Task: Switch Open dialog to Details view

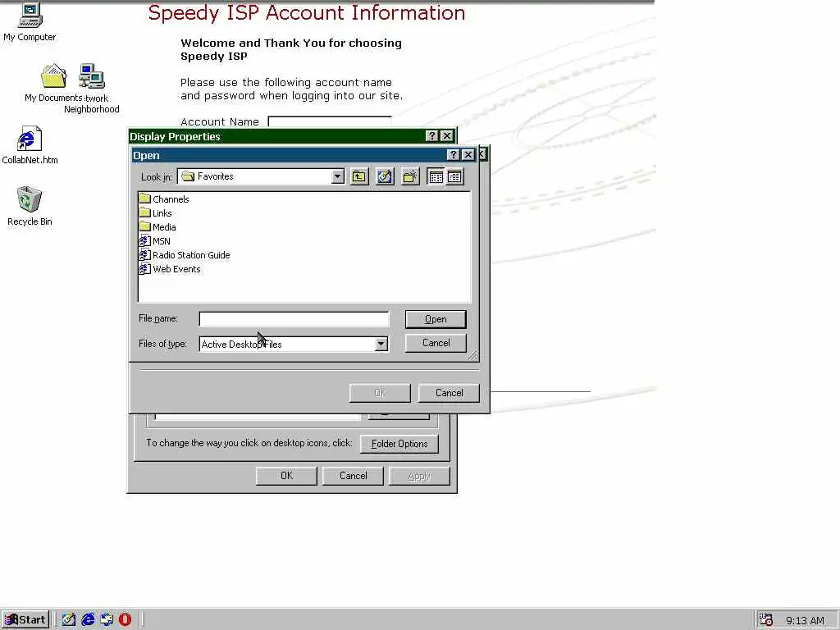Action: click(454, 177)
